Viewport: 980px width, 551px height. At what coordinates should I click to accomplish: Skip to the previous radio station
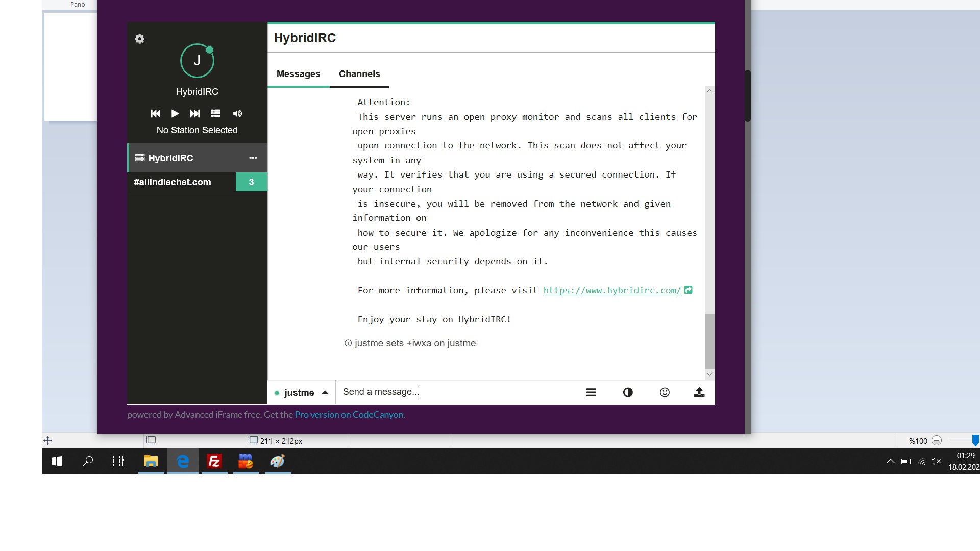pos(156,113)
